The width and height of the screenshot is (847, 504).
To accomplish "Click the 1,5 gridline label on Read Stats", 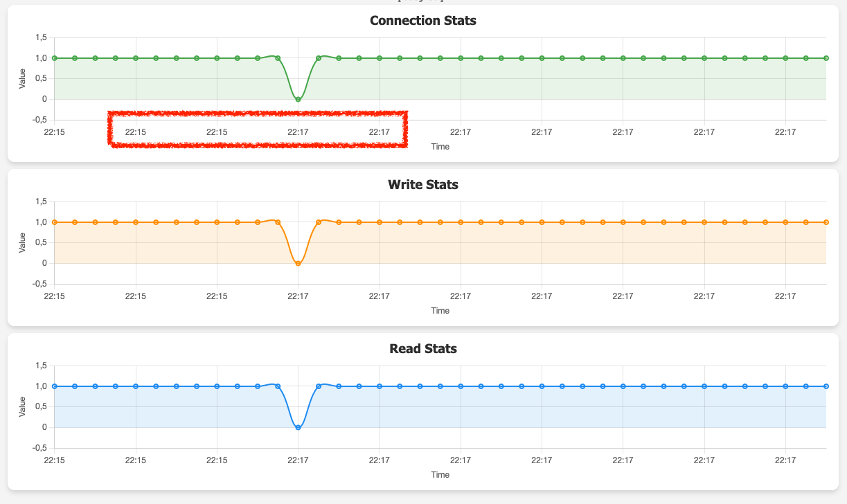I will (41, 365).
